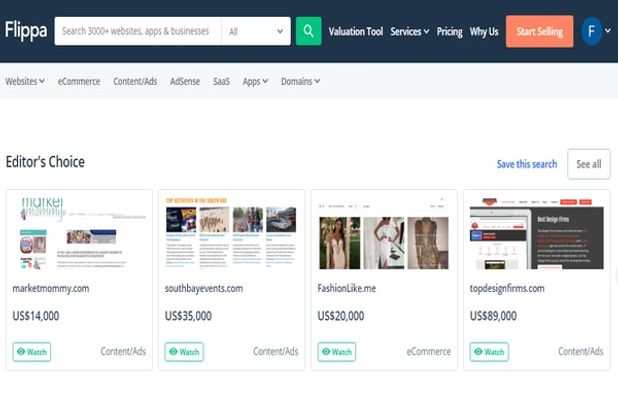
Task: Click the green search magnifier button
Action: tap(308, 31)
